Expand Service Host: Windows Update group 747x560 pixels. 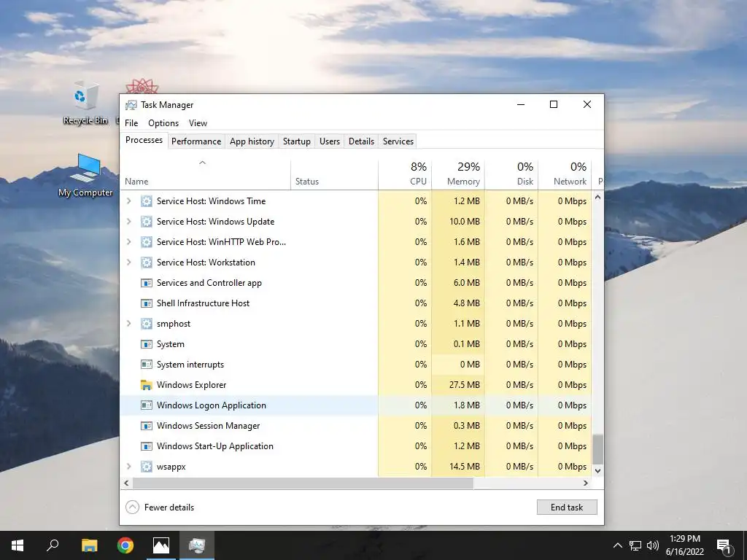click(128, 222)
